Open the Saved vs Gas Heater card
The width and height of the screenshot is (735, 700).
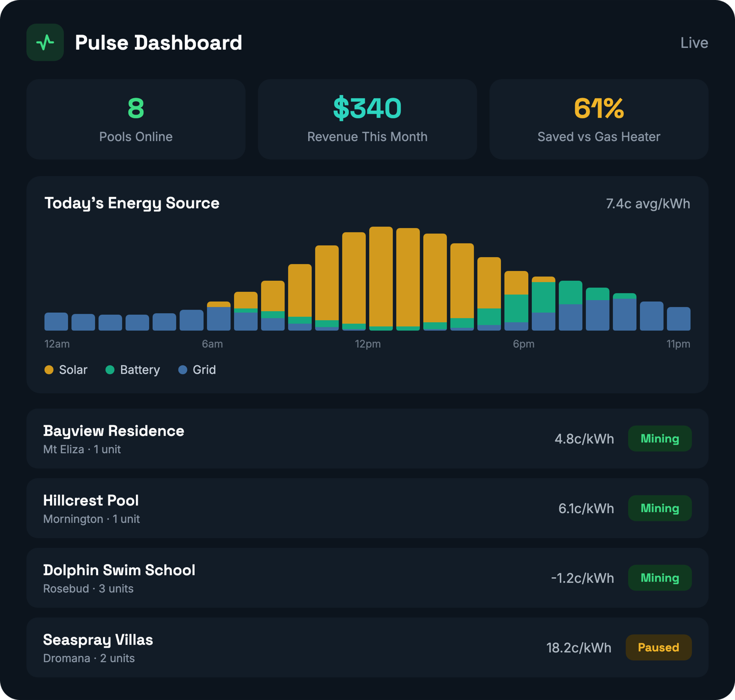pyautogui.click(x=599, y=120)
